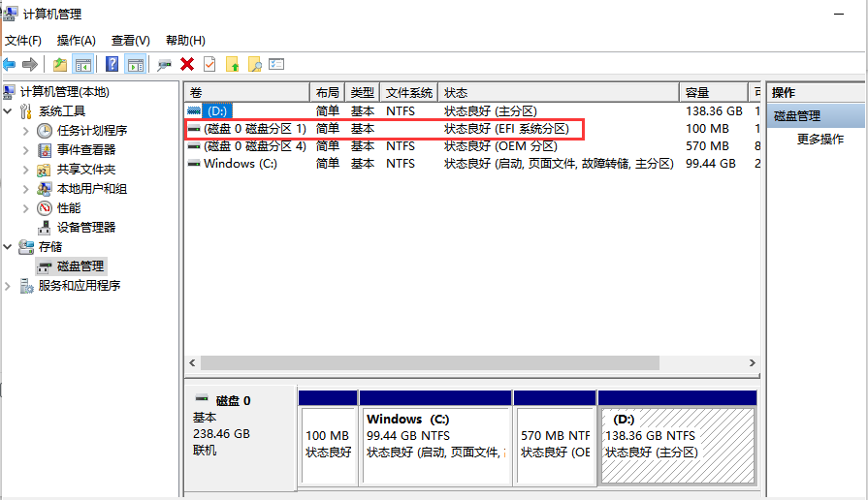Open the 操作(A) menu
This screenshot has height=500, width=868.
click(76, 40)
